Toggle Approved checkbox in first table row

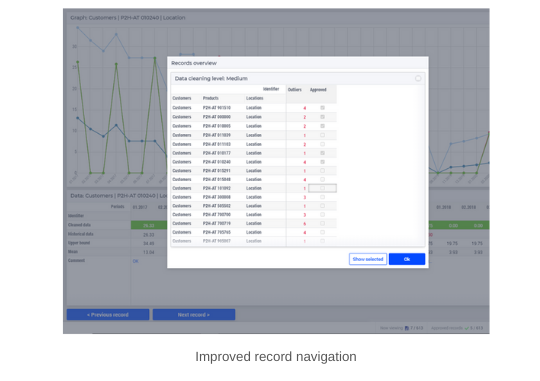pos(322,108)
